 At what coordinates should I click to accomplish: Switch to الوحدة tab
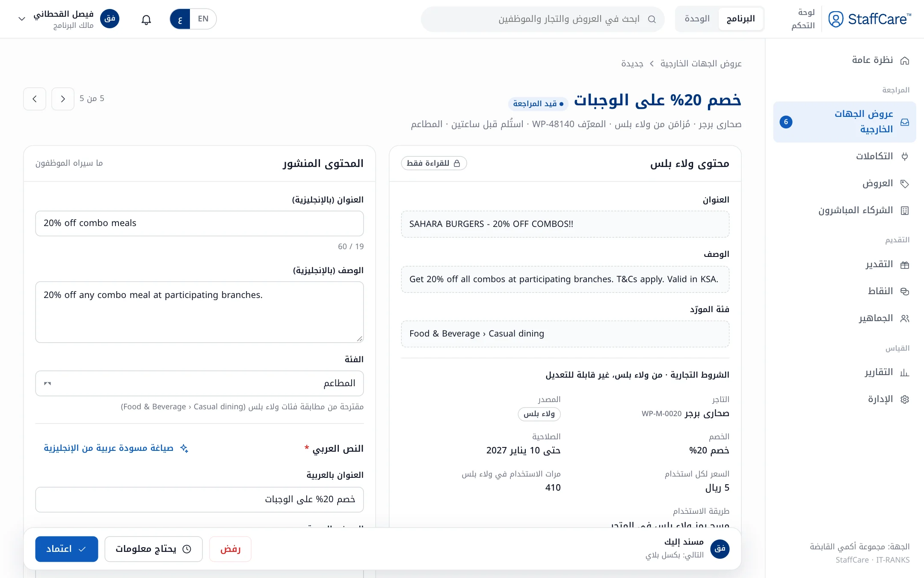click(697, 19)
